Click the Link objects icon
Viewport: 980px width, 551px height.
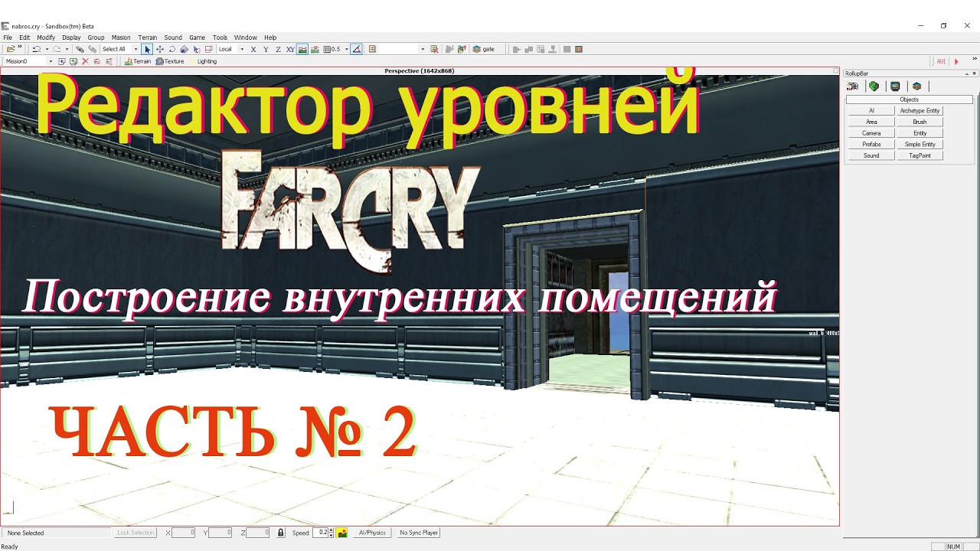[x=80, y=49]
